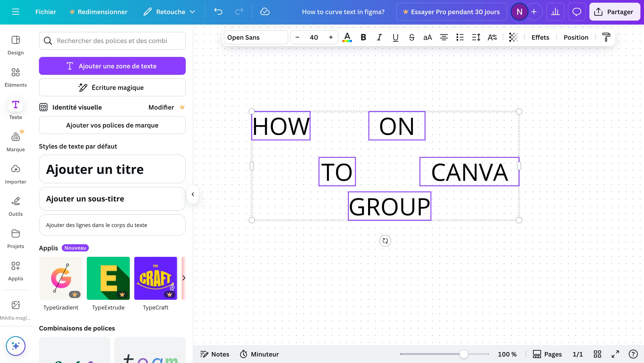The width and height of the screenshot is (644, 363).
Task: Click Ajouter une zone de texte
Action: pos(112,66)
